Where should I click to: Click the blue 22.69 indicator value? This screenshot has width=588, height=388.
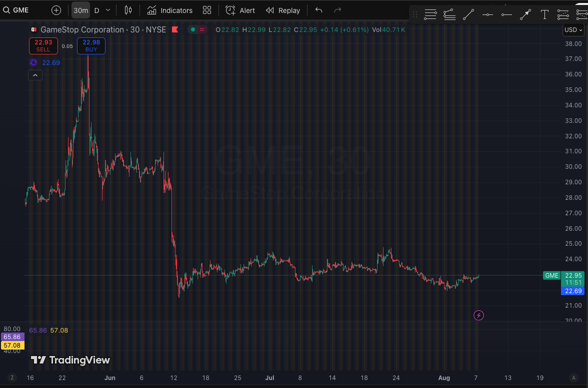[51, 62]
